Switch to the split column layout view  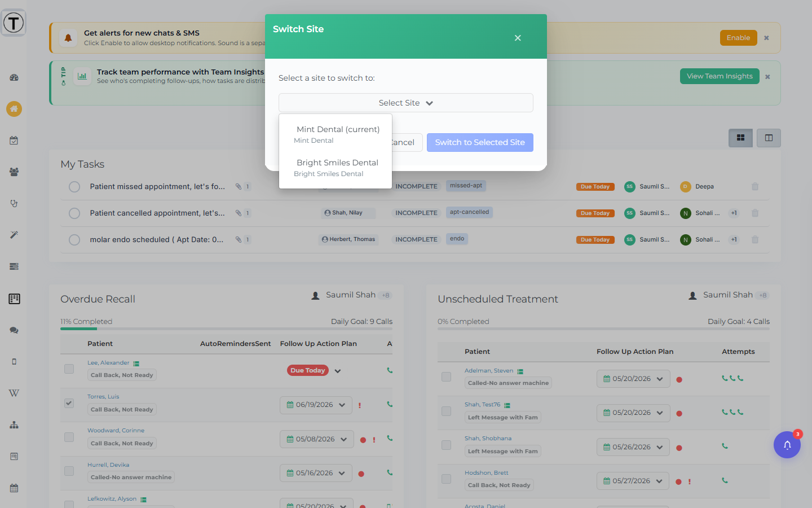point(769,138)
